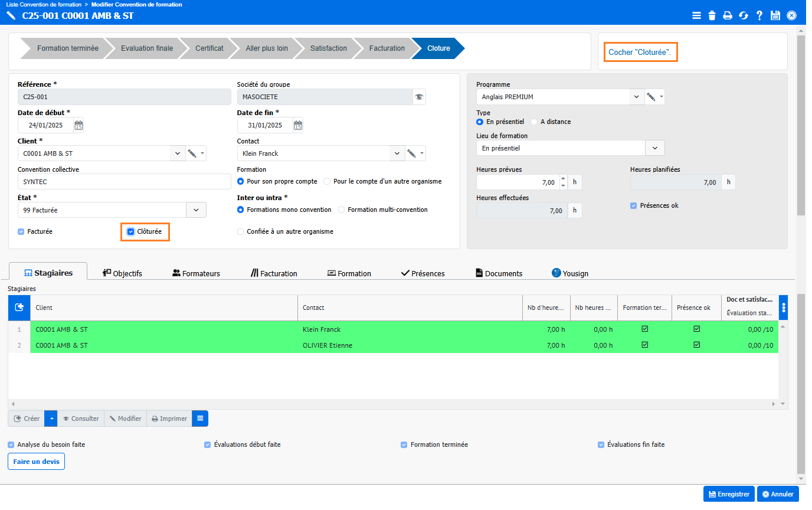Select the Facturation workflow step
Viewport: 812px width, 510px height.
pyautogui.click(x=387, y=48)
